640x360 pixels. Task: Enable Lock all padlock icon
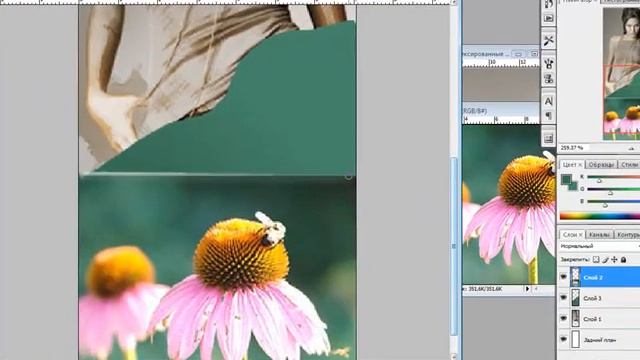pyautogui.click(x=623, y=260)
